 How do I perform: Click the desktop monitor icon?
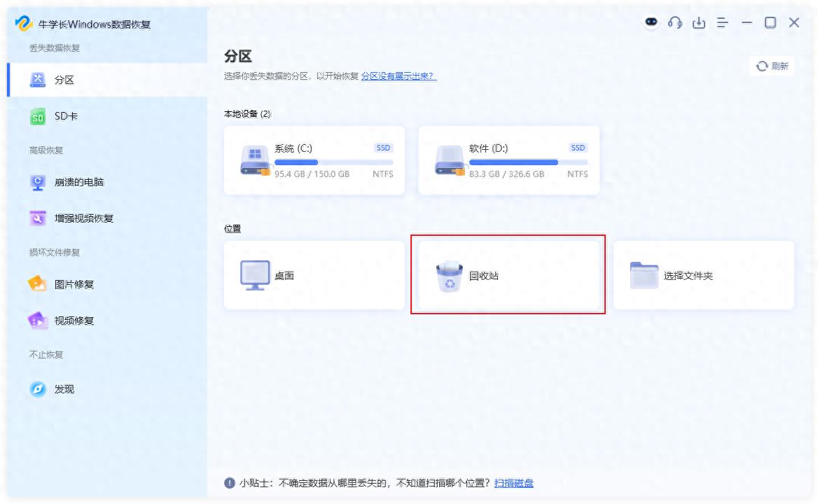[x=255, y=275]
